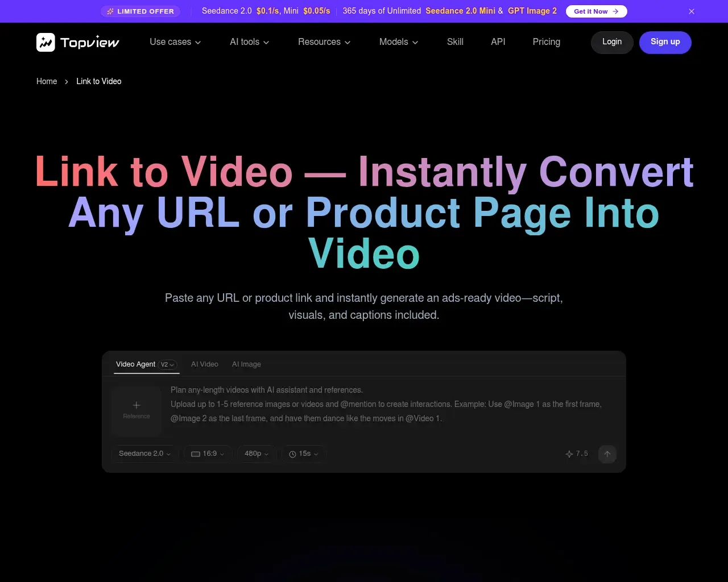This screenshot has height=582, width=728.
Task: Click the GPT Image 2 banner text
Action: click(x=532, y=11)
